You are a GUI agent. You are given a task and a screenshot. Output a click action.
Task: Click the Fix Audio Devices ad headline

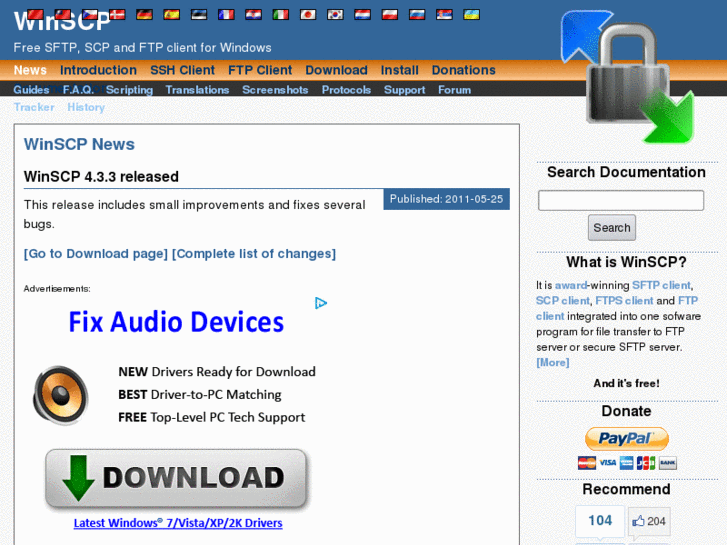[x=176, y=322]
